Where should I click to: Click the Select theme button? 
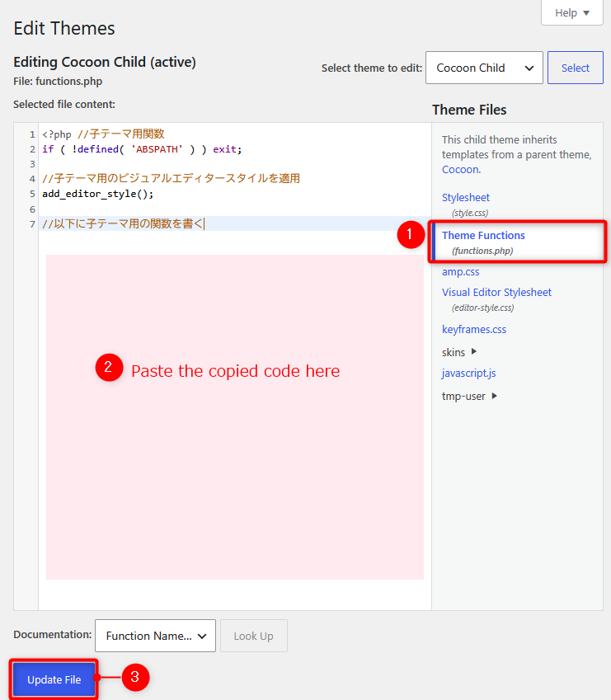pos(576,68)
